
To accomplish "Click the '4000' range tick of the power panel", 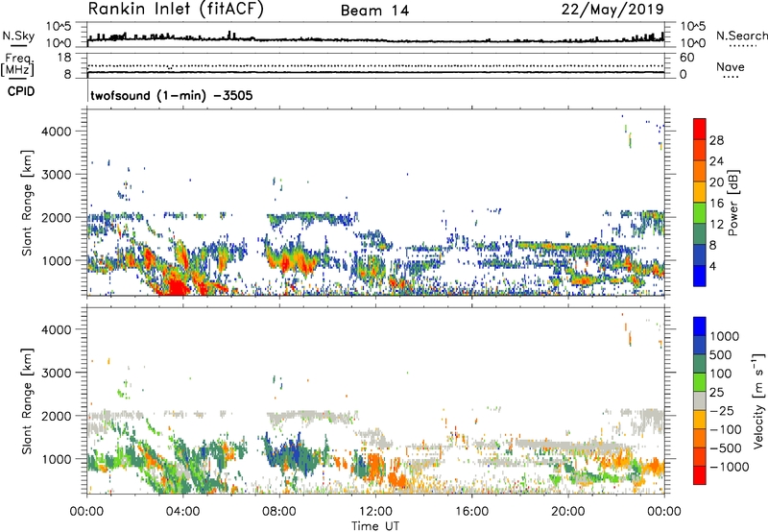I will click(56, 132).
